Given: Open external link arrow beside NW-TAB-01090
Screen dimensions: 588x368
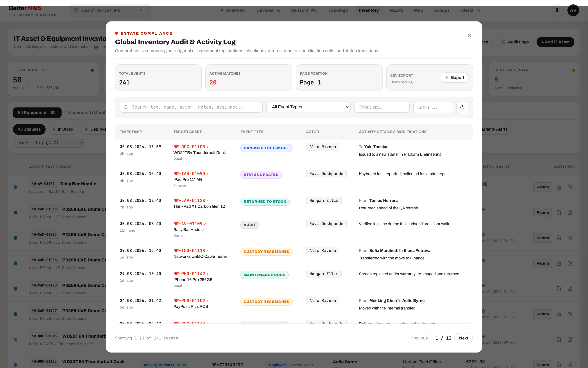Looking at the screenshot, I should tap(207, 174).
